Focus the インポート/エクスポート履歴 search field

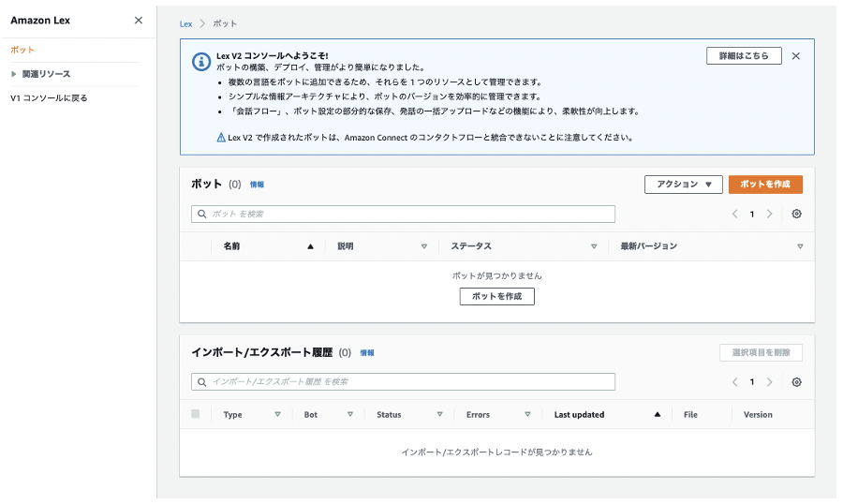tap(403, 382)
